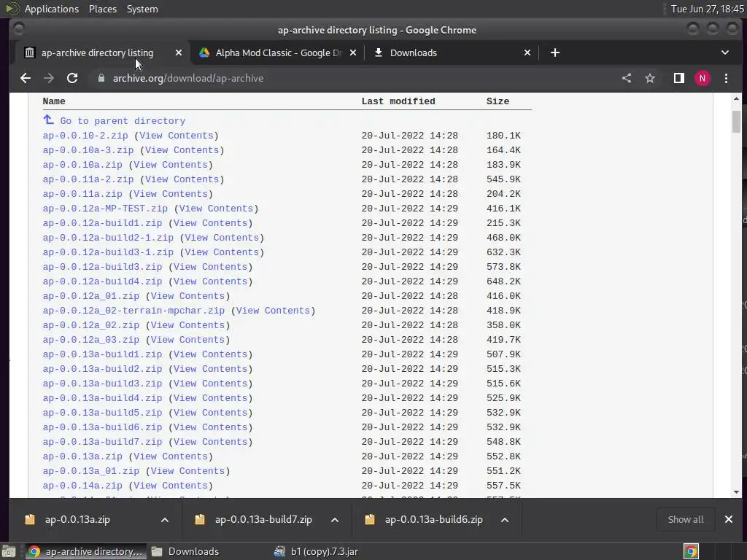747x560 pixels.
Task: Click the up-arrow parent directory icon
Action: click(x=48, y=120)
